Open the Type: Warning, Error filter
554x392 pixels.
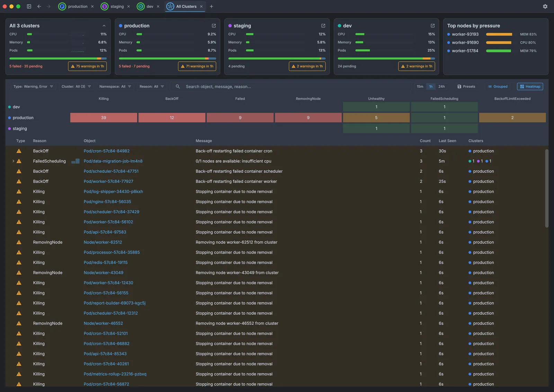(33, 87)
